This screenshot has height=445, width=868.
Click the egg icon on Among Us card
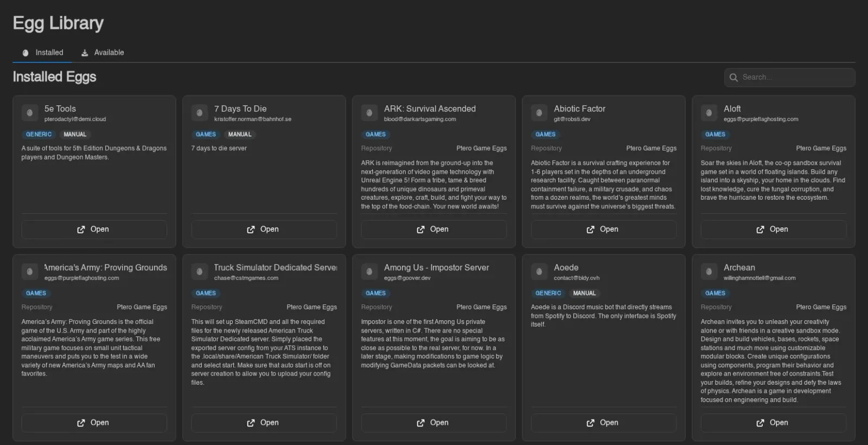[369, 271]
